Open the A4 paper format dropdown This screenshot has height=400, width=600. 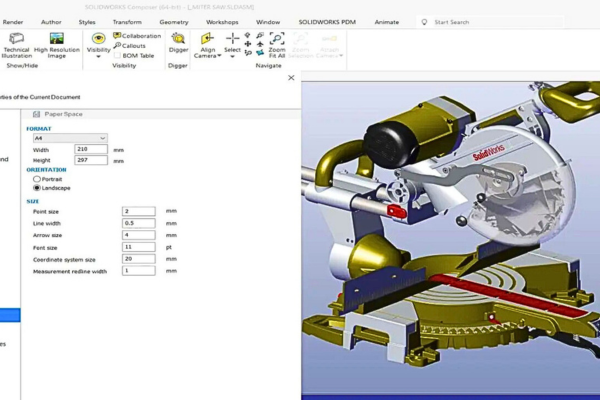click(x=70, y=138)
